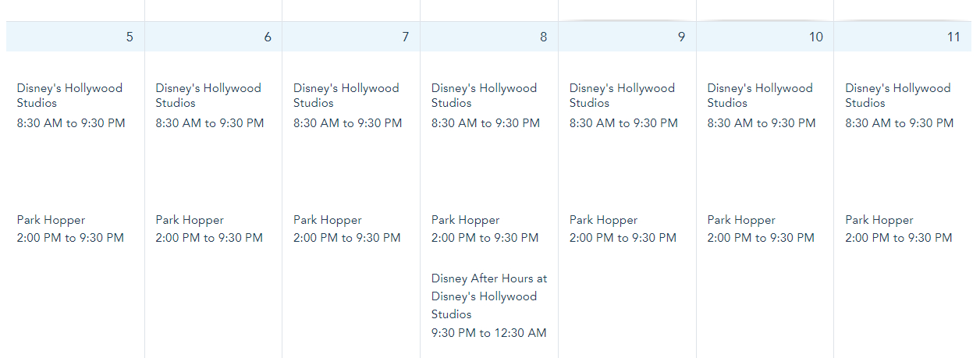The image size is (980, 358).
Task: Open Disney's Hollywood Studios listing for day 6
Action: [208, 95]
